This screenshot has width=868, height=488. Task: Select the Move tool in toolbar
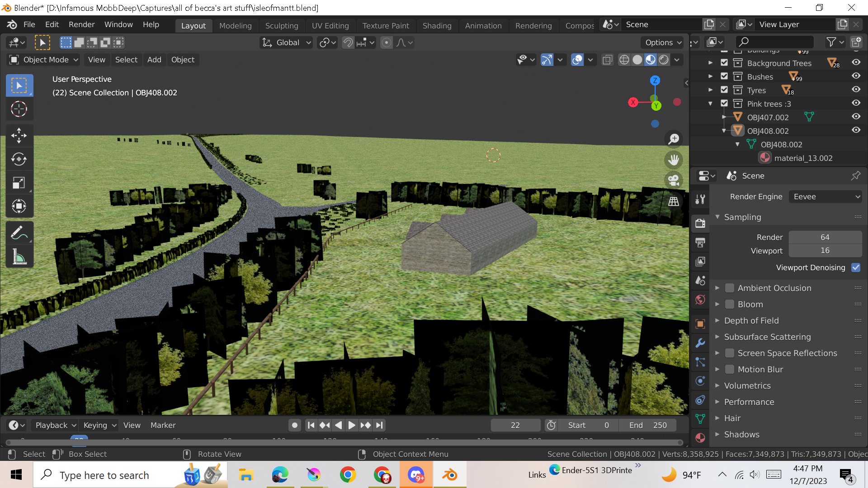[19, 135]
